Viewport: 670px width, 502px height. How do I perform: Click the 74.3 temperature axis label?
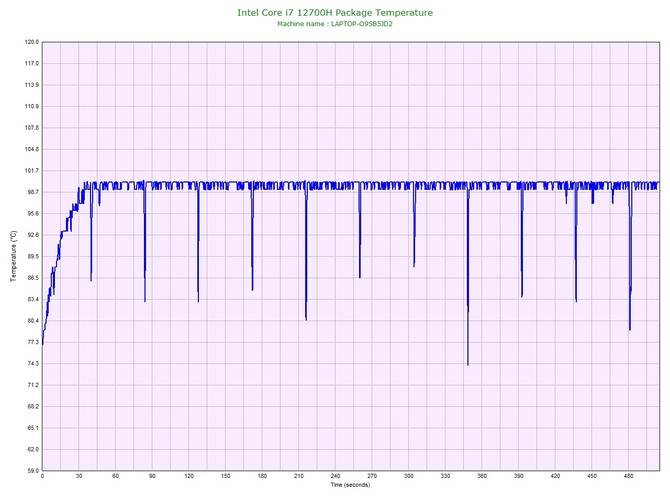point(33,364)
